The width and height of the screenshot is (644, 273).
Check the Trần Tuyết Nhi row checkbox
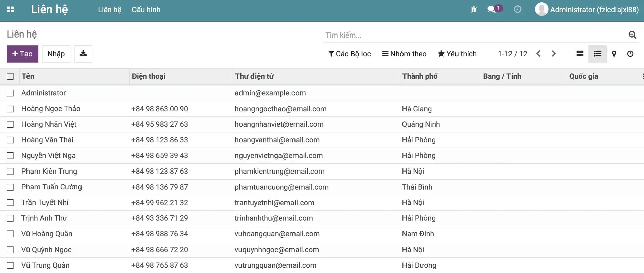(10, 203)
